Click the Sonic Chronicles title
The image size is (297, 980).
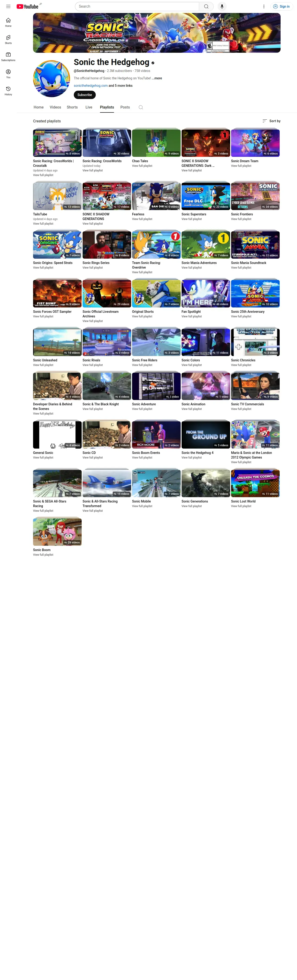point(243,360)
